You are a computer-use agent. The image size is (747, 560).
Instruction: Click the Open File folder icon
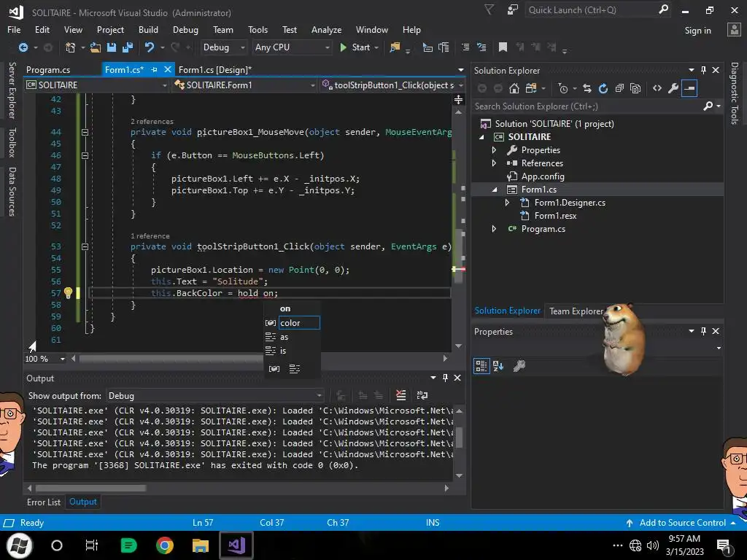(96, 47)
